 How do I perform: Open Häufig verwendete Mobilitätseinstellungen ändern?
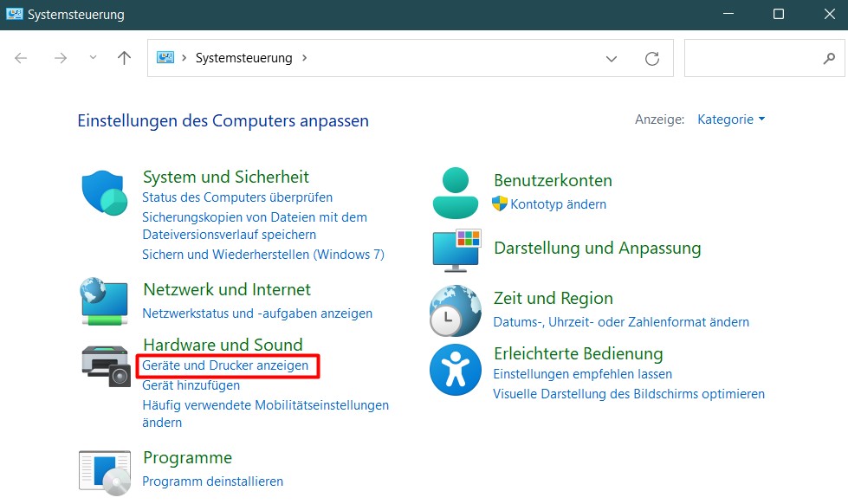click(266, 414)
